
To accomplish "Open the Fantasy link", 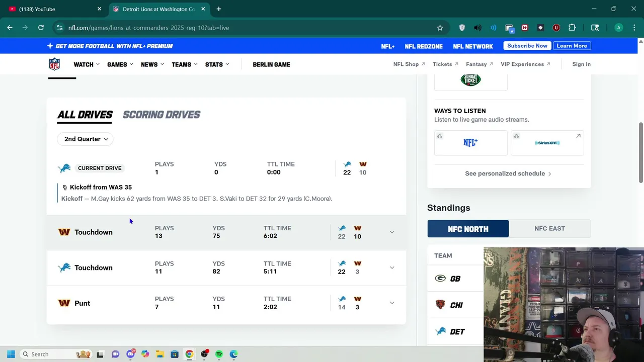I will 479,64.
